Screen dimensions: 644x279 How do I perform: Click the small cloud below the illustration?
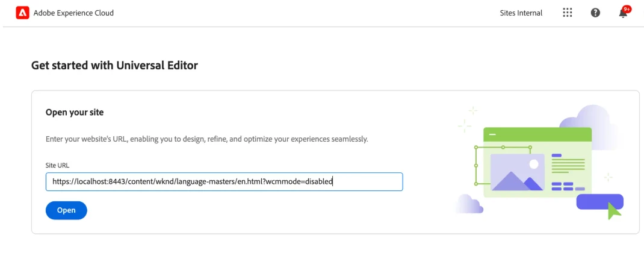point(469,204)
